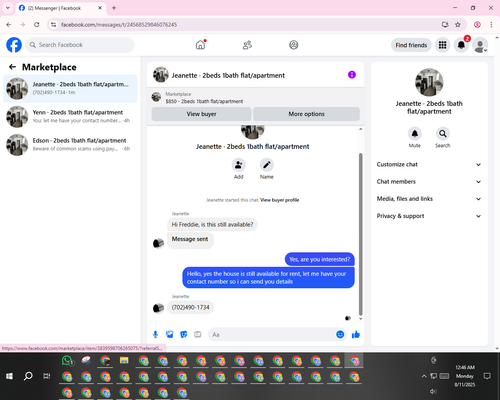Open the Yenn conversation in list
500x400 pixels.
point(70,116)
